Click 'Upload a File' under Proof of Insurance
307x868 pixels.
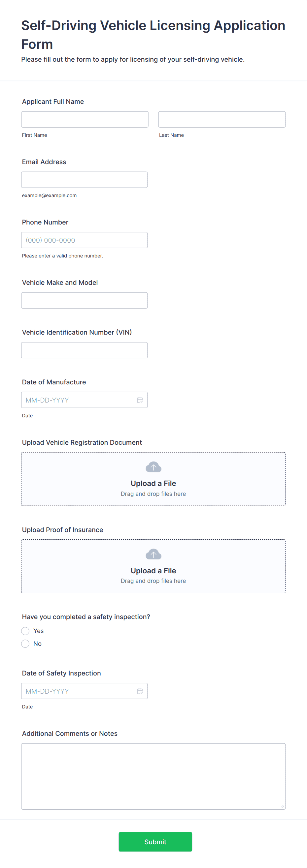pos(153,570)
